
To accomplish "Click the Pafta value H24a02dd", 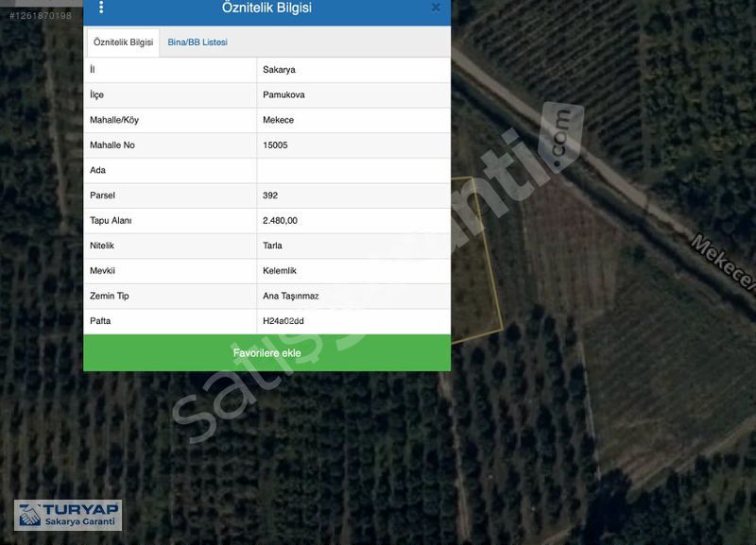I will [x=283, y=321].
